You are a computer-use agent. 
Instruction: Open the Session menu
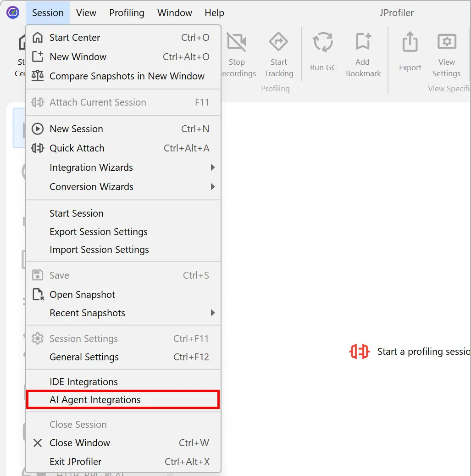(x=48, y=13)
